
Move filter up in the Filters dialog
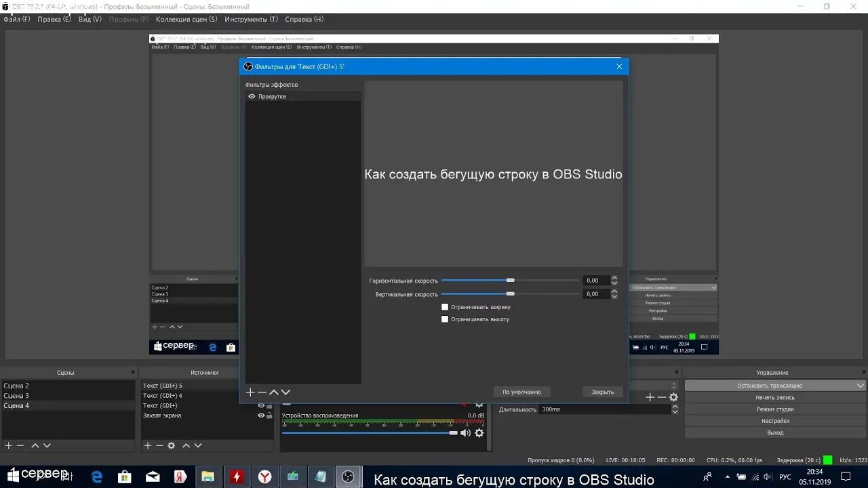coord(274,392)
